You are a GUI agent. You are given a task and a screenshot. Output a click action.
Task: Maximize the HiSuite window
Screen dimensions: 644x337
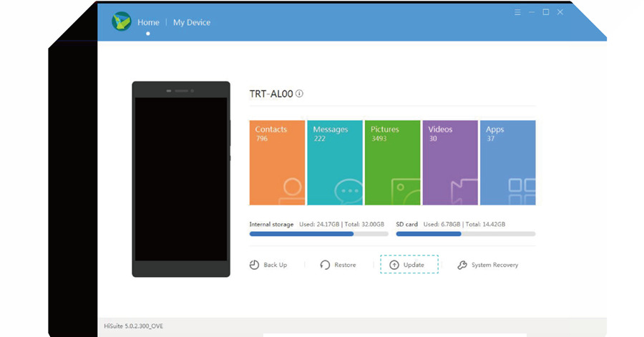point(546,12)
